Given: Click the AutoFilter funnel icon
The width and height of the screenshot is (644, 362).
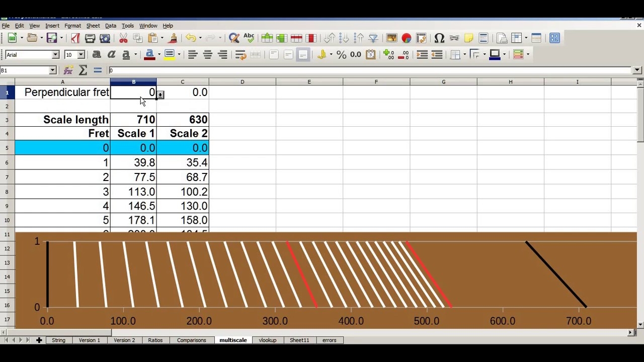Looking at the screenshot, I should (373, 38).
